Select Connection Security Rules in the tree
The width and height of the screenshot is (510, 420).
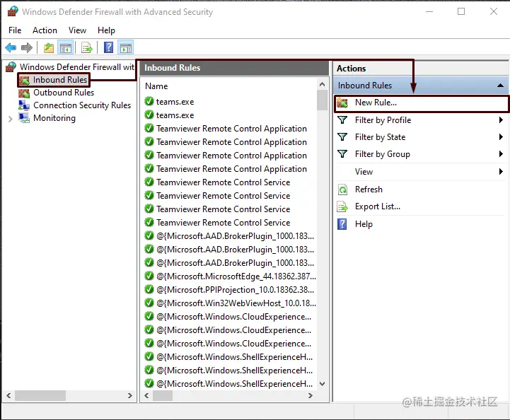[82, 105]
